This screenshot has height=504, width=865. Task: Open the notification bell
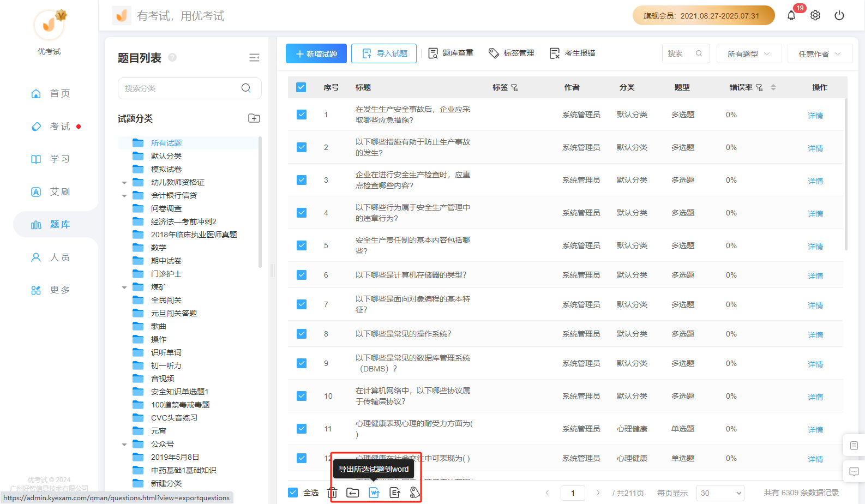click(x=791, y=15)
